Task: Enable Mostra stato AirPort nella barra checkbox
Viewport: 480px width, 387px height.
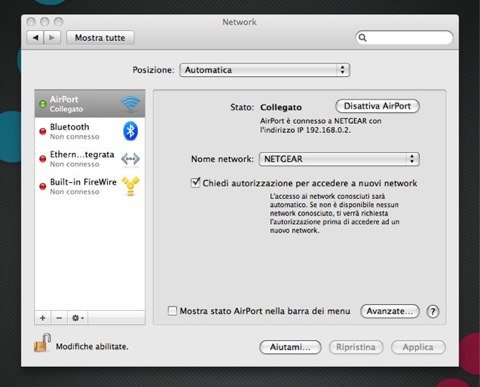Action: pyautogui.click(x=172, y=311)
